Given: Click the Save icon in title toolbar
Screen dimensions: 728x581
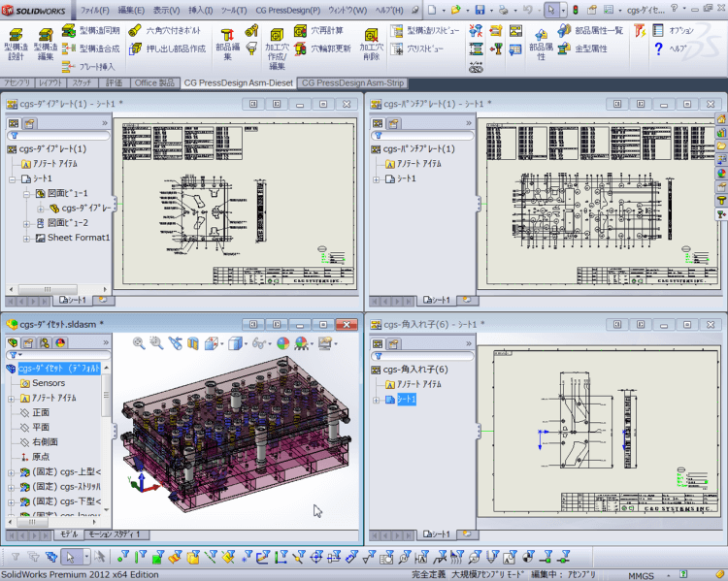Looking at the screenshot, I should (x=480, y=10).
